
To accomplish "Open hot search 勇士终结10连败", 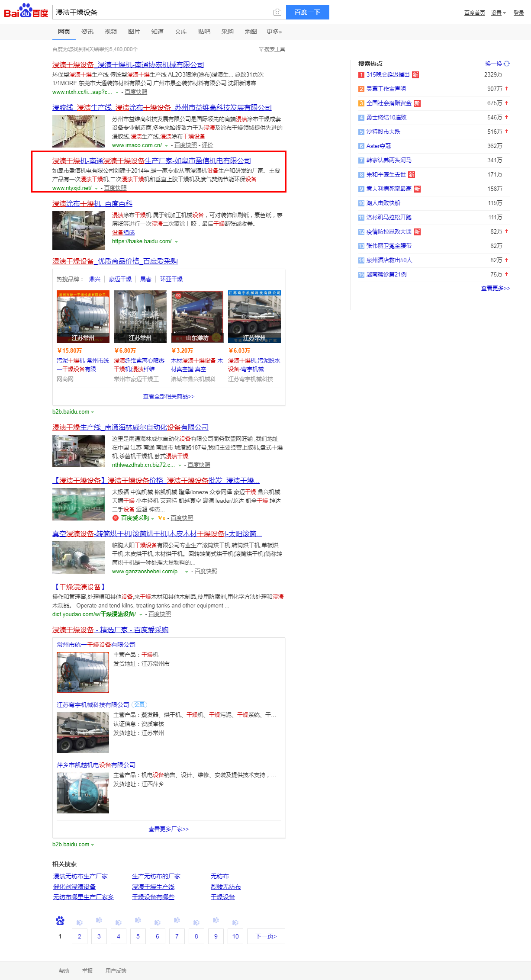I will (x=386, y=117).
